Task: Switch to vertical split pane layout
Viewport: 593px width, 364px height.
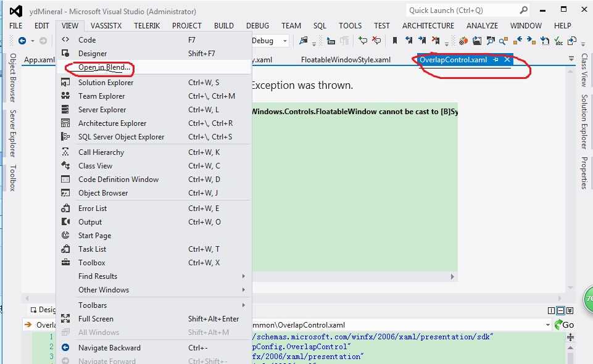Action: pyautogui.click(x=551, y=311)
